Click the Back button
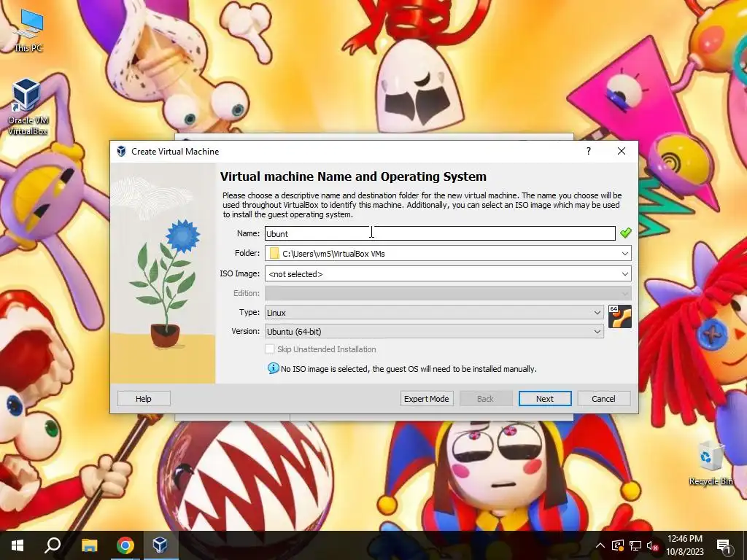The image size is (747, 560). (485, 399)
